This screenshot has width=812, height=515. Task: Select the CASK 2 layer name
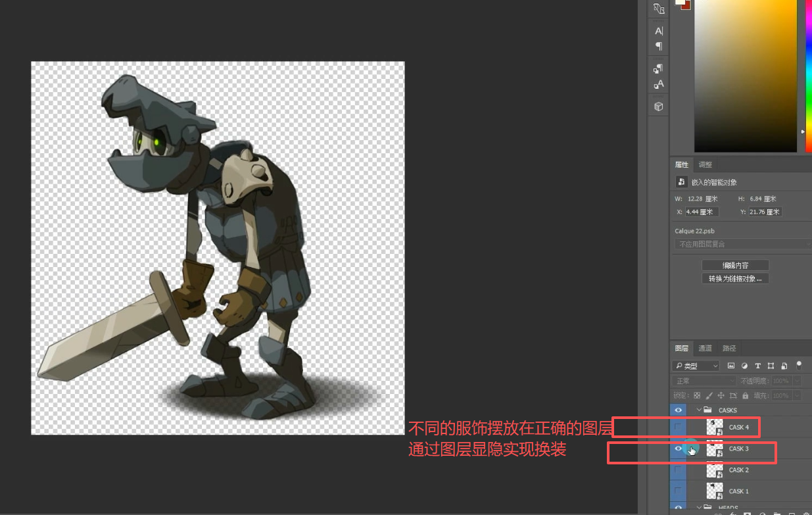pos(739,470)
